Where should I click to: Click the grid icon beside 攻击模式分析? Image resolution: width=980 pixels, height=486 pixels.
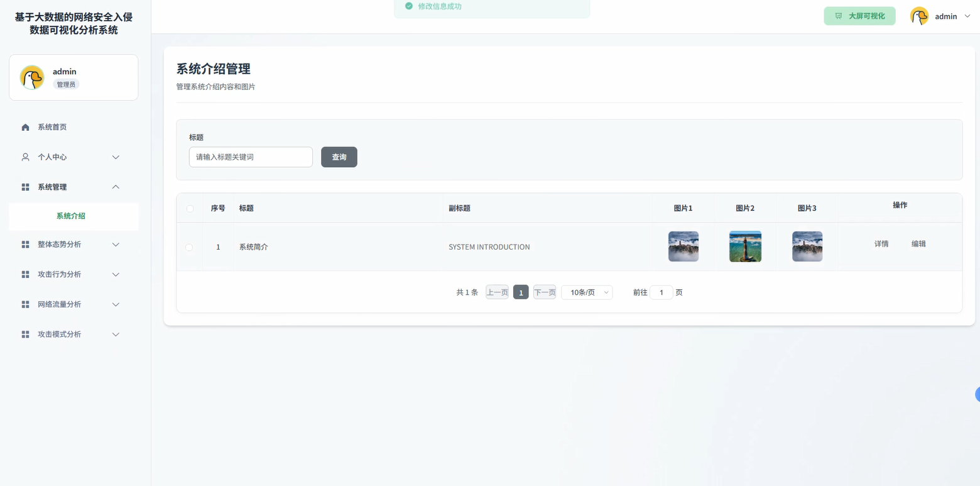(x=25, y=334)
